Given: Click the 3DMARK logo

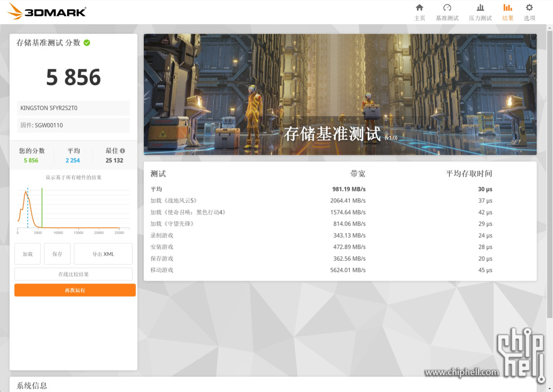Looking at the screenshot, I should point(47,11).
